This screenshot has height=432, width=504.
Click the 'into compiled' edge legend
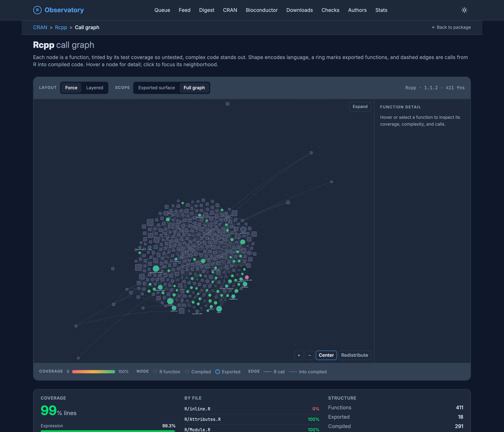coord(308,372)
